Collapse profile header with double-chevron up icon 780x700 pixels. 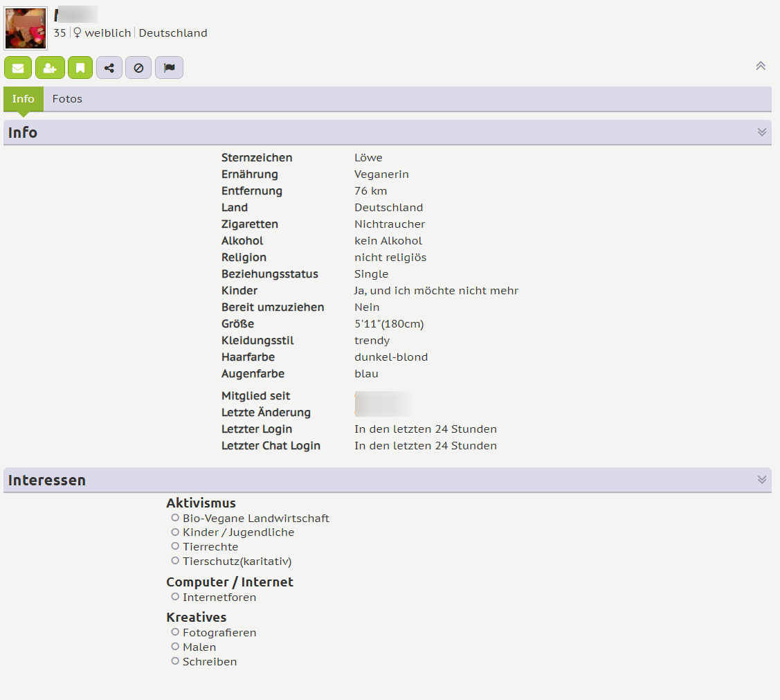[x=761, y=66]
